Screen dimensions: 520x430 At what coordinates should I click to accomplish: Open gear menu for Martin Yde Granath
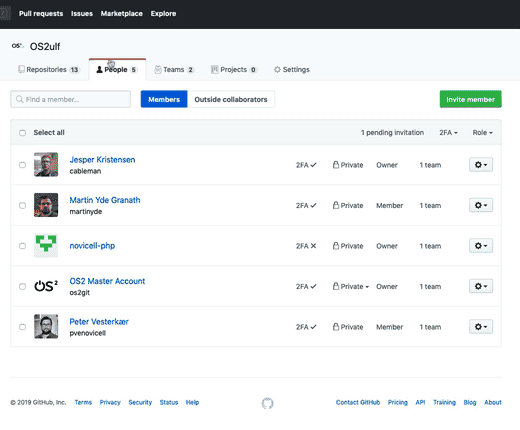[481, 205]
